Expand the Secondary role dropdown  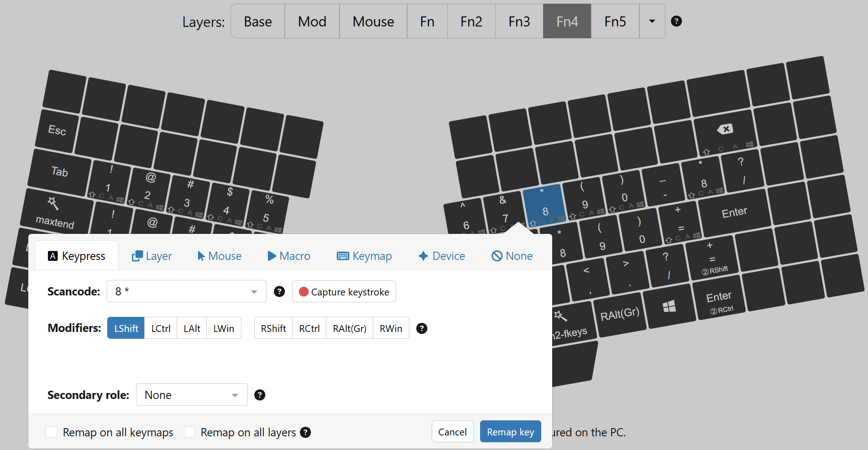191,395
